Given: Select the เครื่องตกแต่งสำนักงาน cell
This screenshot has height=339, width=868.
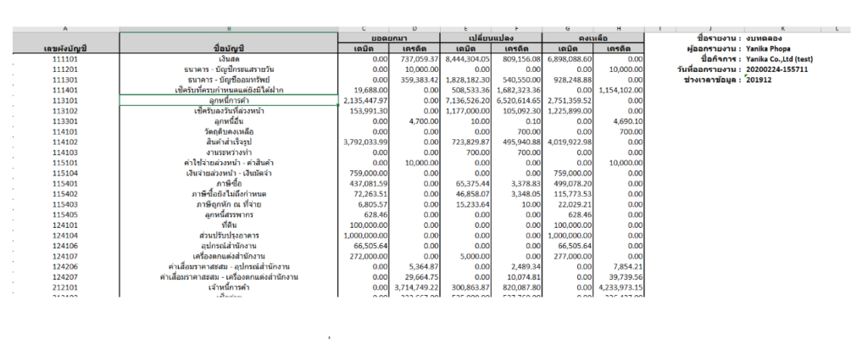Looking at the screenshot, I should tap(229, 256).
